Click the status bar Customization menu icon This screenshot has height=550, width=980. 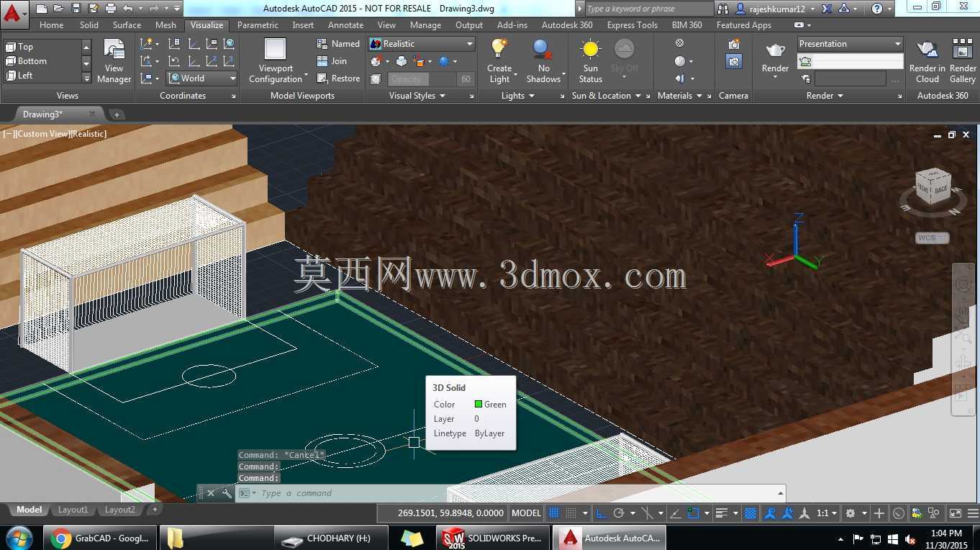971,513
